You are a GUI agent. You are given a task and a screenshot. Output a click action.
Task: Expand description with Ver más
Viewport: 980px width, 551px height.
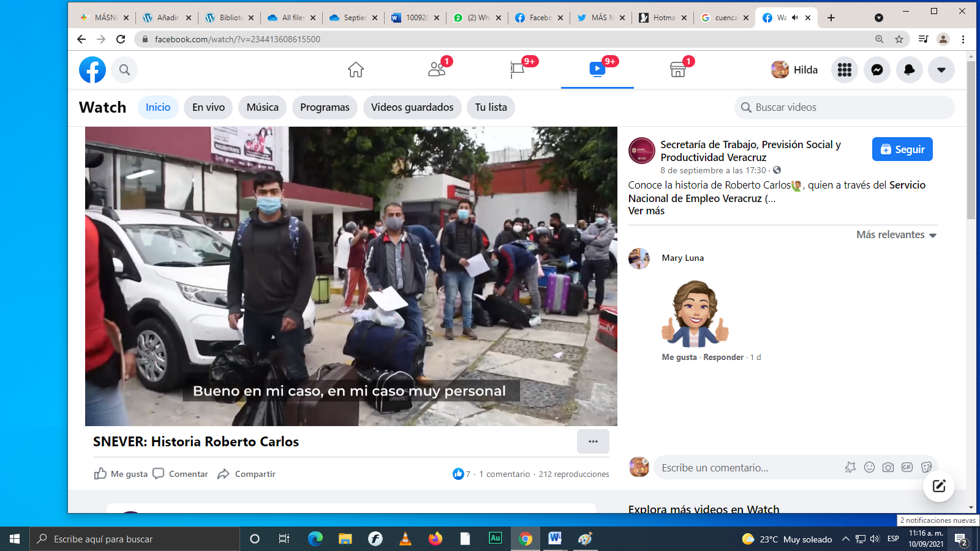(646, 211)
